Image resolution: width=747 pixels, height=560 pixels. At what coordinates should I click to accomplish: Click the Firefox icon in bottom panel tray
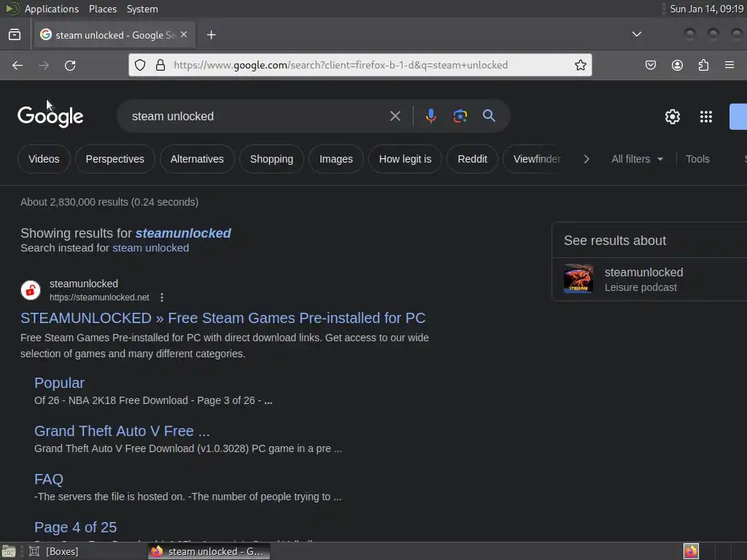[691, 551]
